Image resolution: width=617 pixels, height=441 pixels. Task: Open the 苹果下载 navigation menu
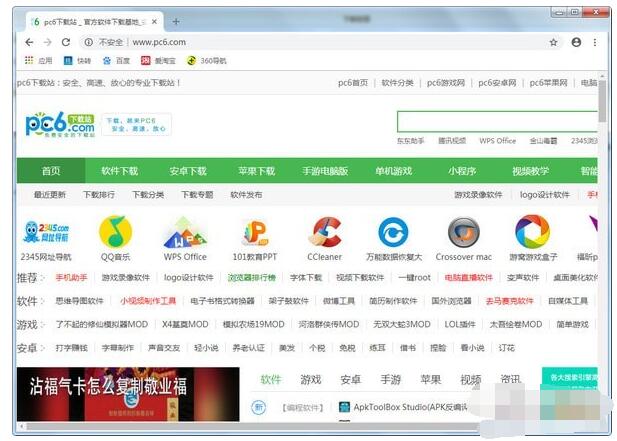click(257, 171)
